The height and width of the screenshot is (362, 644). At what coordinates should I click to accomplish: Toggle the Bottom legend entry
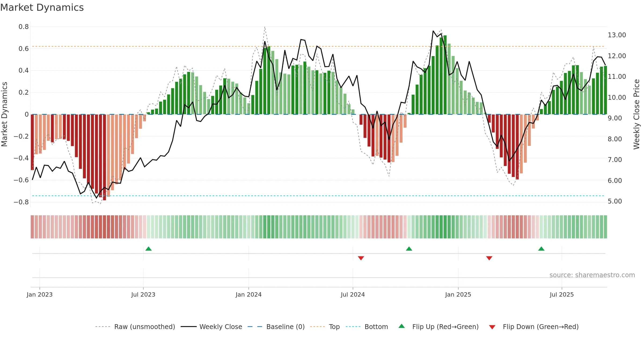tap(367, 327)
